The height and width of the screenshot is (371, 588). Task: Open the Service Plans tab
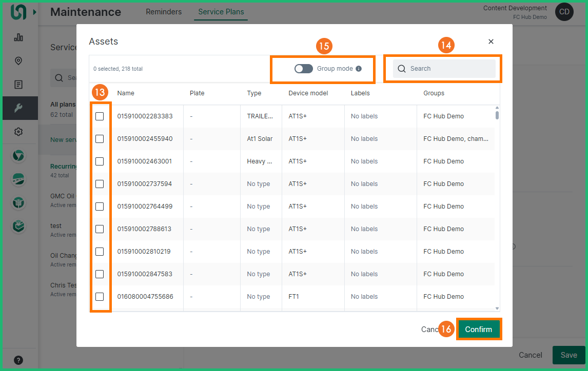click(x=221, y=12)
